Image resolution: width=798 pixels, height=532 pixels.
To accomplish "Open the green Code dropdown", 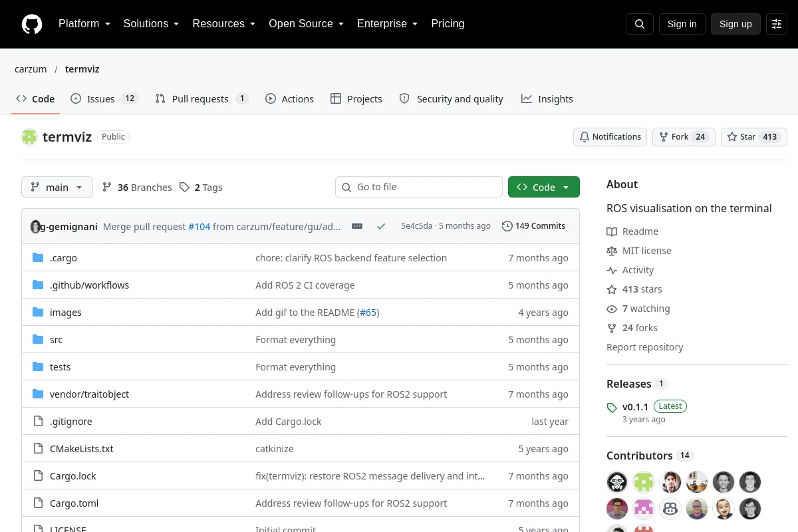I will coord(544,188).
